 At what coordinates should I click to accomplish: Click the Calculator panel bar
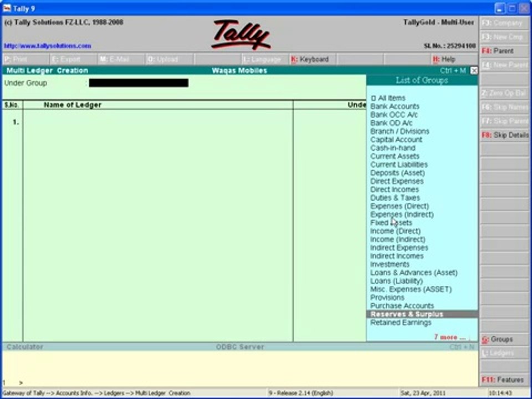coord(240,347)
